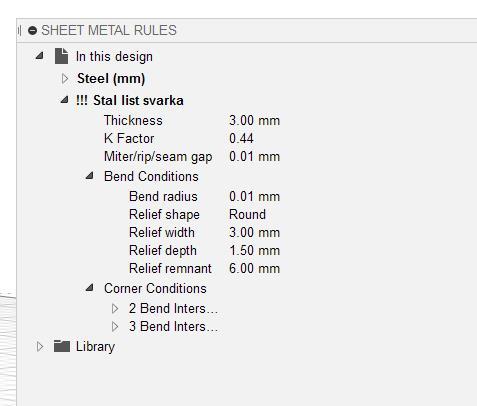Collapse the Bend Conditions section
Image resolution: width=477 pixels, height=406 pixels.
89,176
